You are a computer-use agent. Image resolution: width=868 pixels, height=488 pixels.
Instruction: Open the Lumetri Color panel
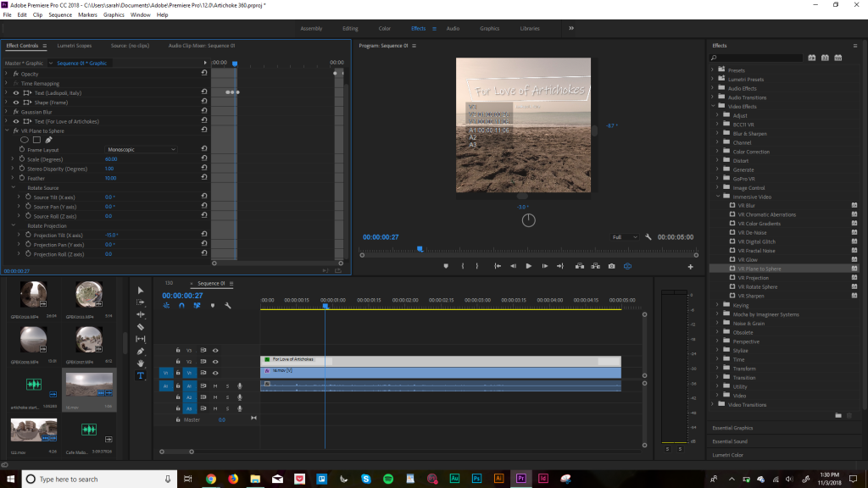pos(727,455)
